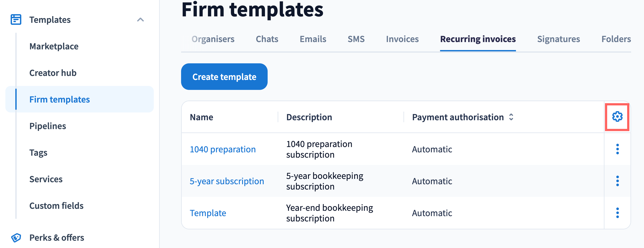Viewport: 644px width, 248px height.
Task: Select the Chats tab
Action: (267, 39)
